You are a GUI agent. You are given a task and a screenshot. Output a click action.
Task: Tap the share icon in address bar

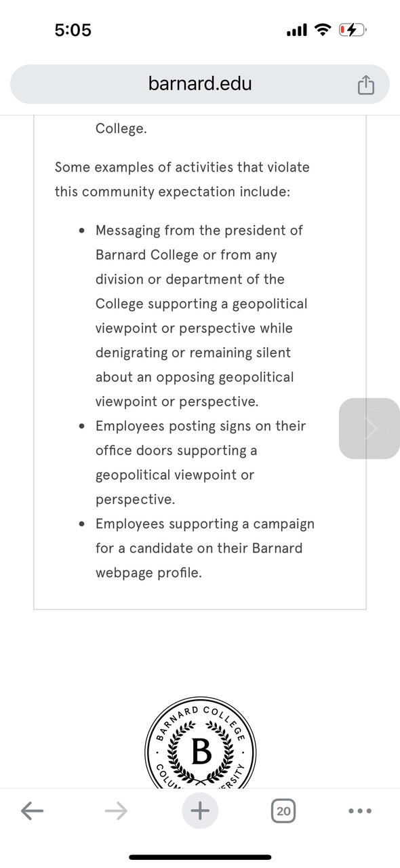click(365, 85)
